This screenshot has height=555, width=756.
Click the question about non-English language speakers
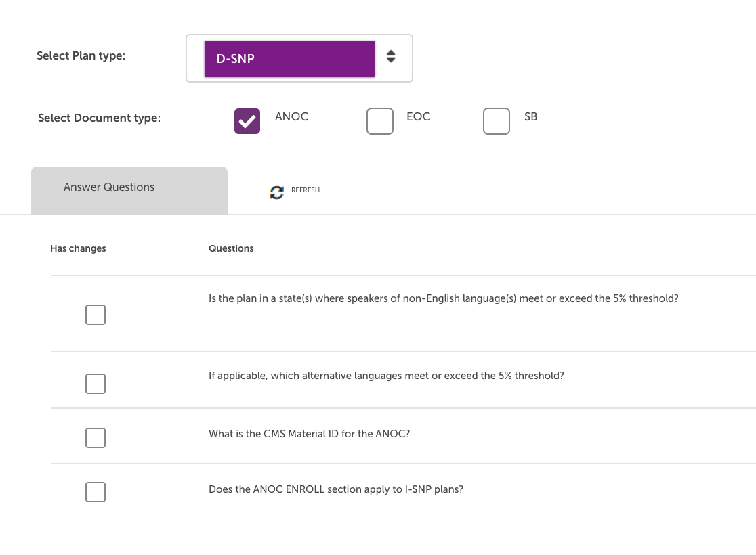[444, 298]
